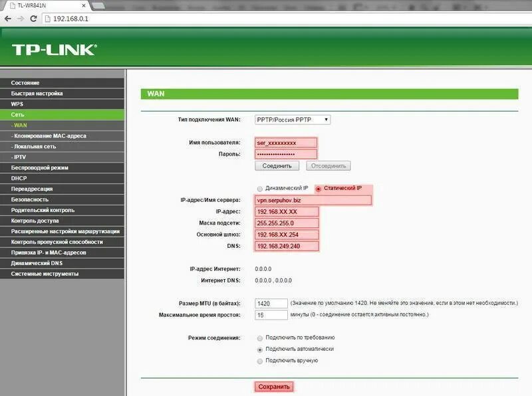Open Динамический DNS sidebar item
This screenshot has width=532, height=396.
tap(62, 263)
